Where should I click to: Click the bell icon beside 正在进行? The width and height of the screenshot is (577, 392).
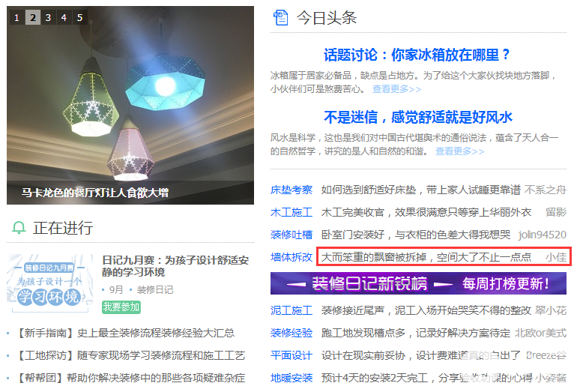click(19, 227)
